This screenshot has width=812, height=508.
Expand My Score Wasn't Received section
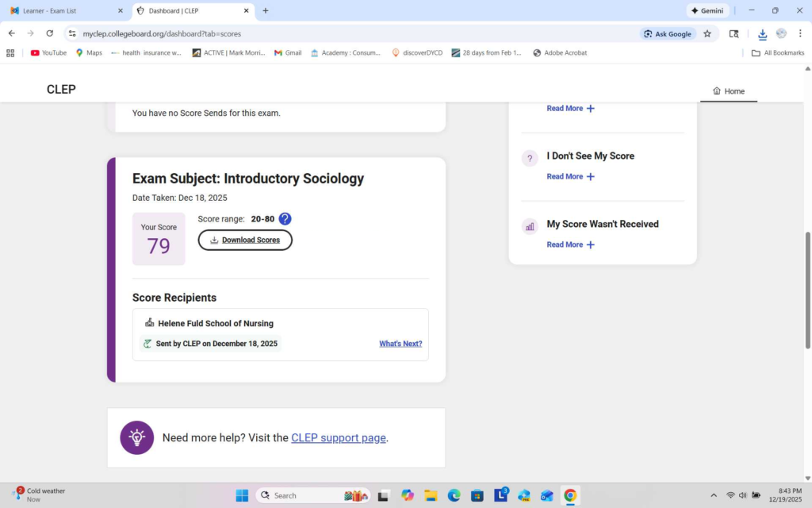(x=570, y=244)
